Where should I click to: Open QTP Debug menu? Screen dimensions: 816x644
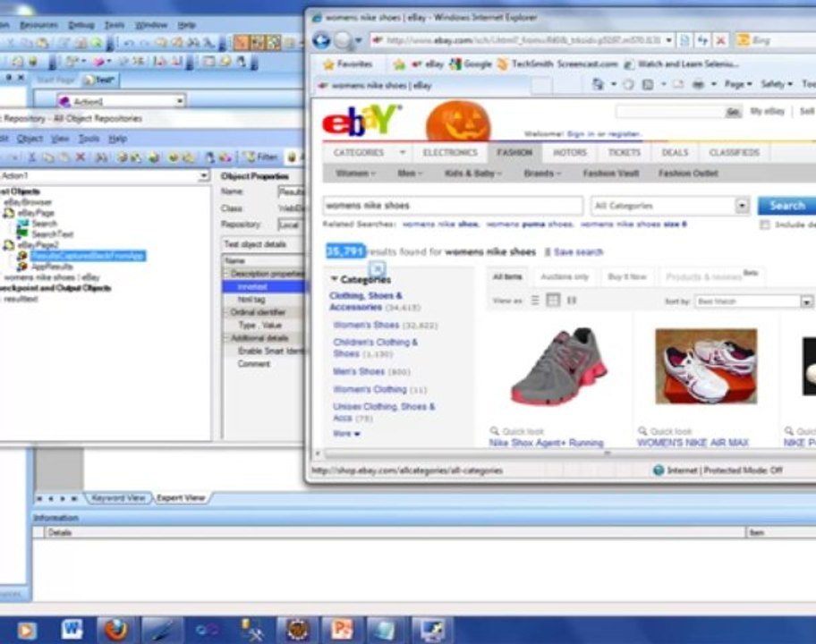(x=81, y=25)
